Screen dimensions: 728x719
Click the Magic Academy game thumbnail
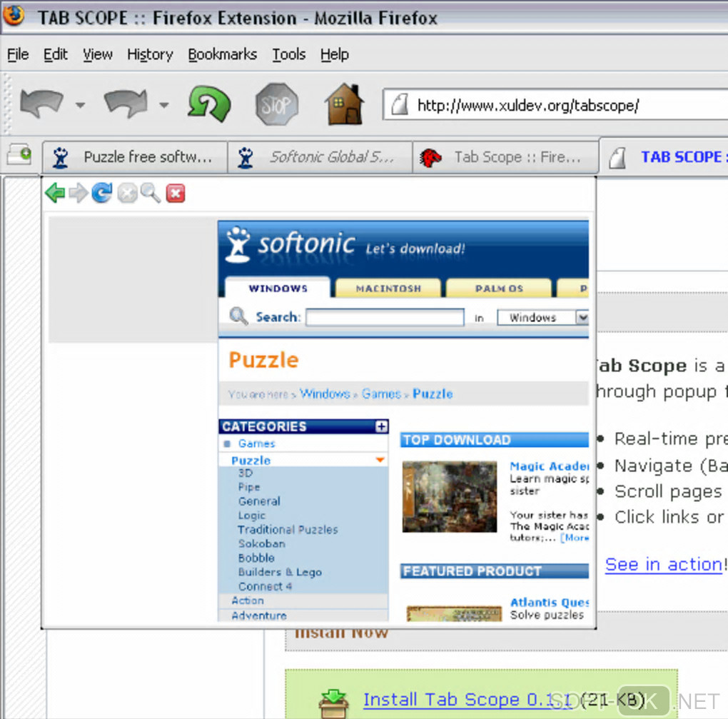click(450, 496)
